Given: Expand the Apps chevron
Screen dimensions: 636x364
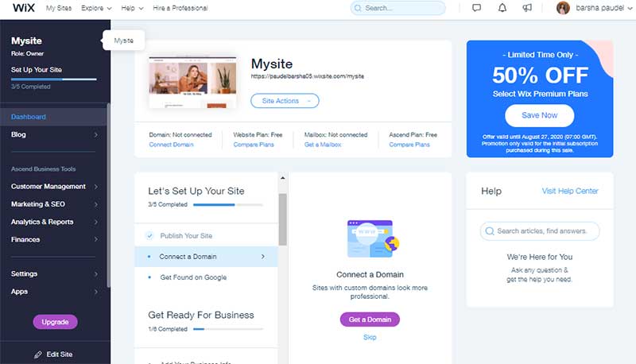Looking at the screenshot, I should click(x=95, y=292).
